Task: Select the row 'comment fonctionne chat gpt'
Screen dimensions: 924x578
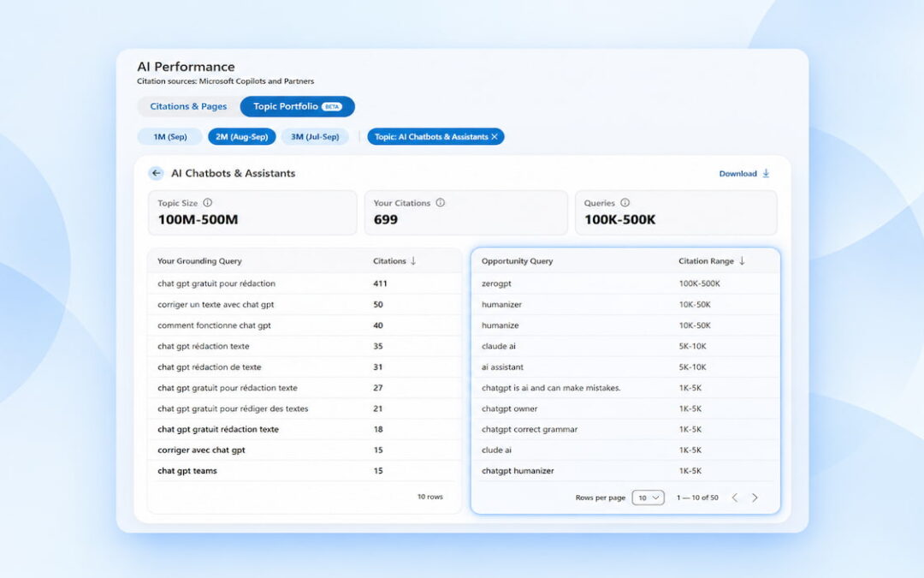Action: (x=304, y=325)
